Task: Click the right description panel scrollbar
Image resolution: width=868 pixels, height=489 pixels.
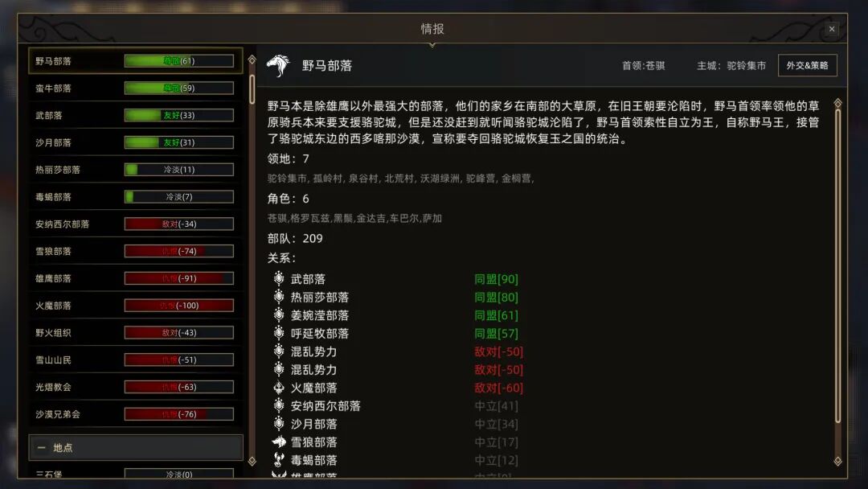Action: (838, 266)
